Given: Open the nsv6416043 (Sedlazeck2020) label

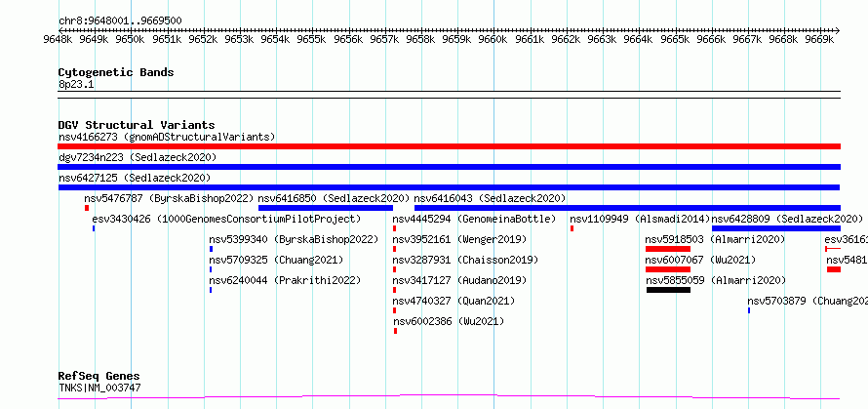Looking at the screenshot, I should click(490, 198).
